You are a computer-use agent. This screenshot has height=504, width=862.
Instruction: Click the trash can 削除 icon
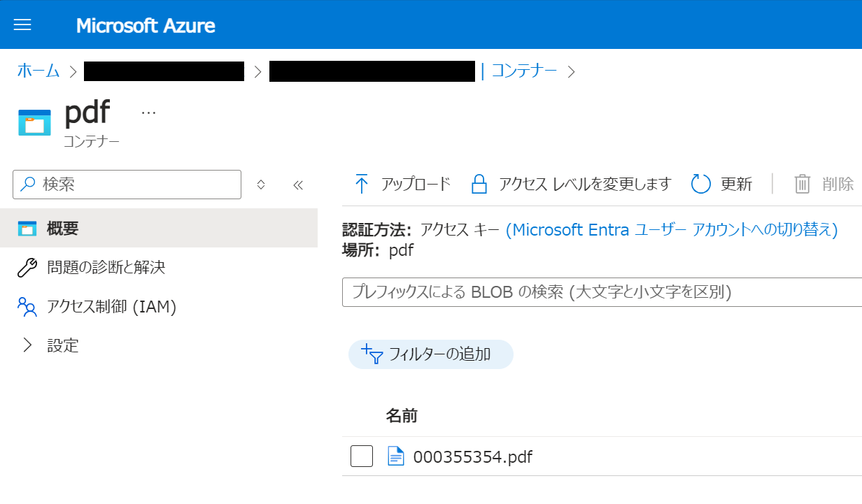(802, 184)
